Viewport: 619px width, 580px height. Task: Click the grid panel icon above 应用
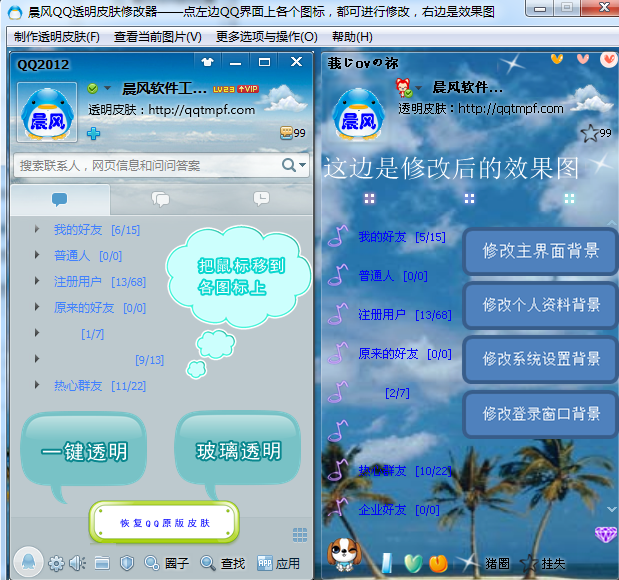300,535
